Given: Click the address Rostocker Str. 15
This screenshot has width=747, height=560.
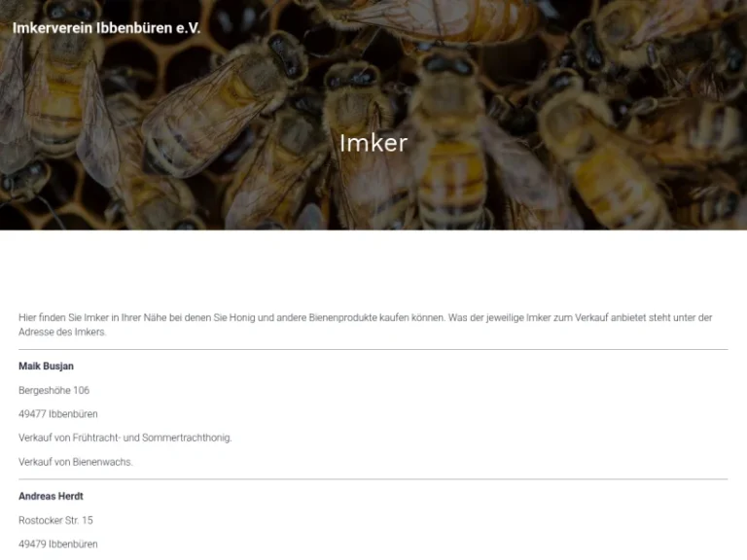Looking at the screenshot, I should (55, 520).
